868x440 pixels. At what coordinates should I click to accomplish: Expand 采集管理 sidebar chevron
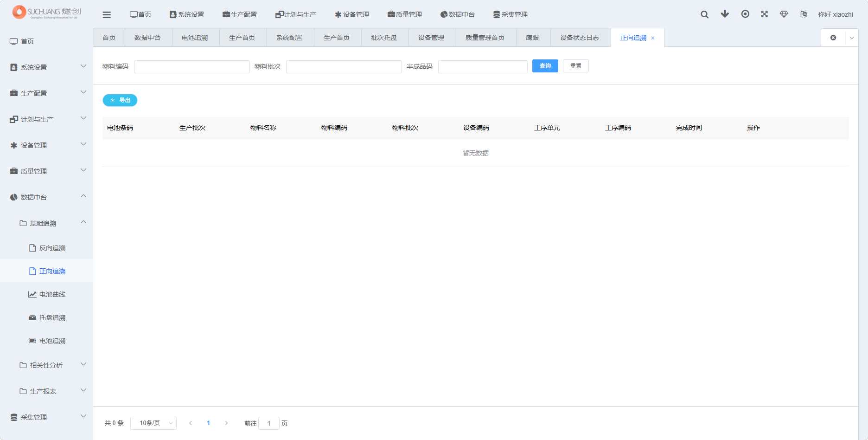(83, 416)
